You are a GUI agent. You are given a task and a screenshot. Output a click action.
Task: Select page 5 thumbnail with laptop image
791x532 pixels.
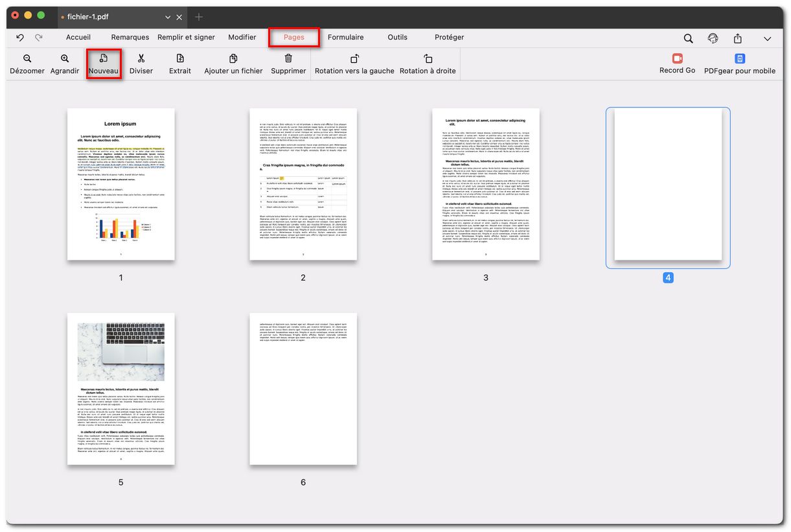pos(120,389)
